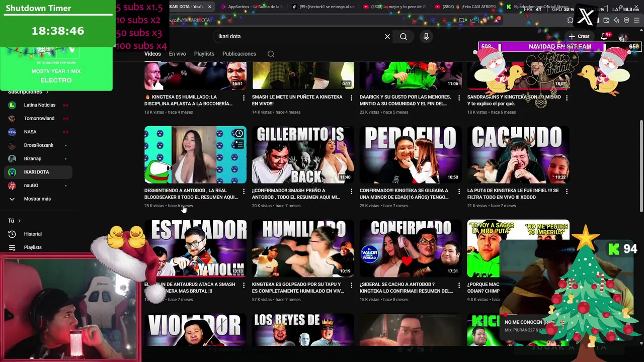The height and width of the screenshot is (362, 644).
Task: Switch to the Videos channel tab
Action: 152,54
